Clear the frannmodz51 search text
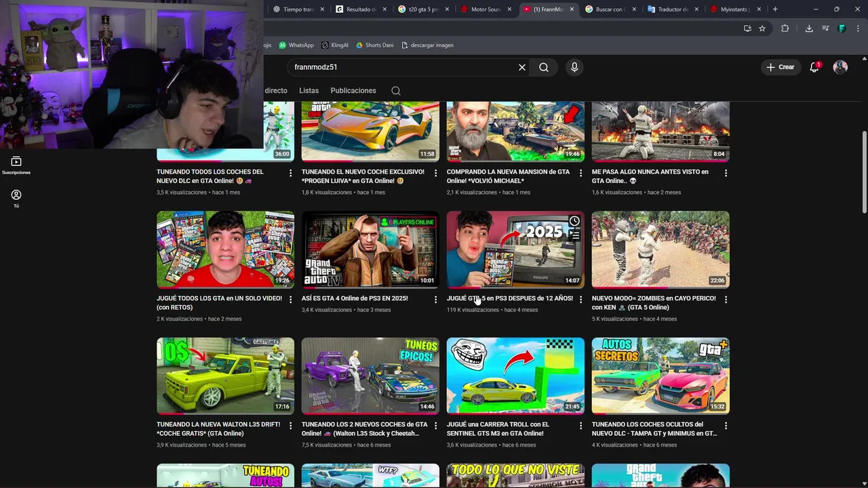This screenshot has width=868, height=488. [522, 67]
